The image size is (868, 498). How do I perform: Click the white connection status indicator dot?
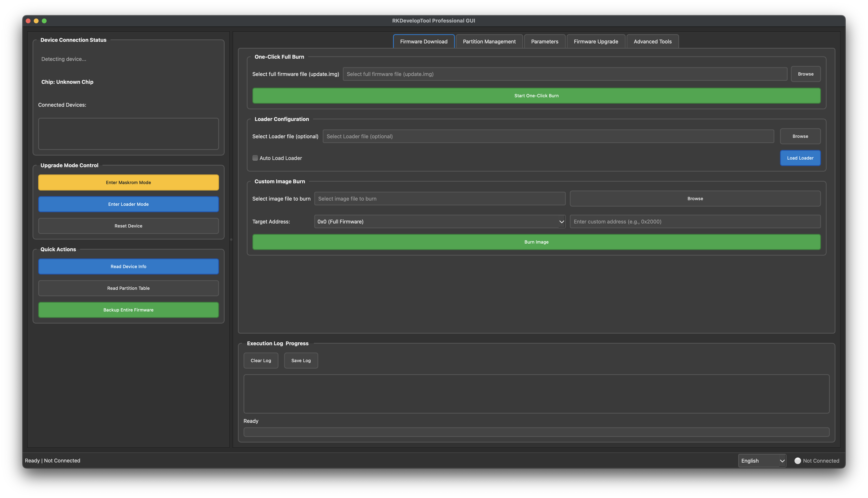[797, 461]
